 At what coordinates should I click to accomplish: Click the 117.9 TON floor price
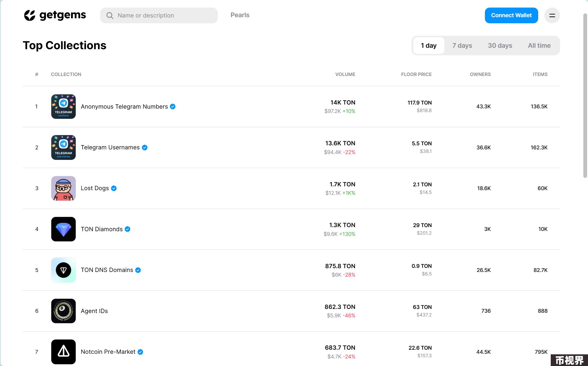[419, 103]
